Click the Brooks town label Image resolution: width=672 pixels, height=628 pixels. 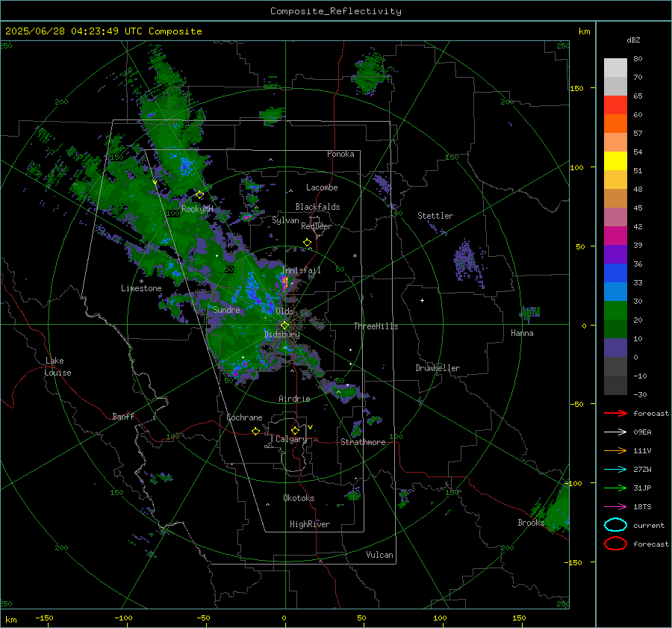pos(531,523)
